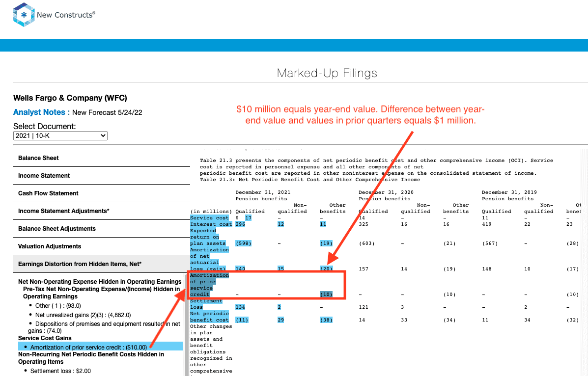Click highlighted Settlement loss value 134
This screenshot has width=588, height=376.
pyautogui.click(x=240, y=307)
